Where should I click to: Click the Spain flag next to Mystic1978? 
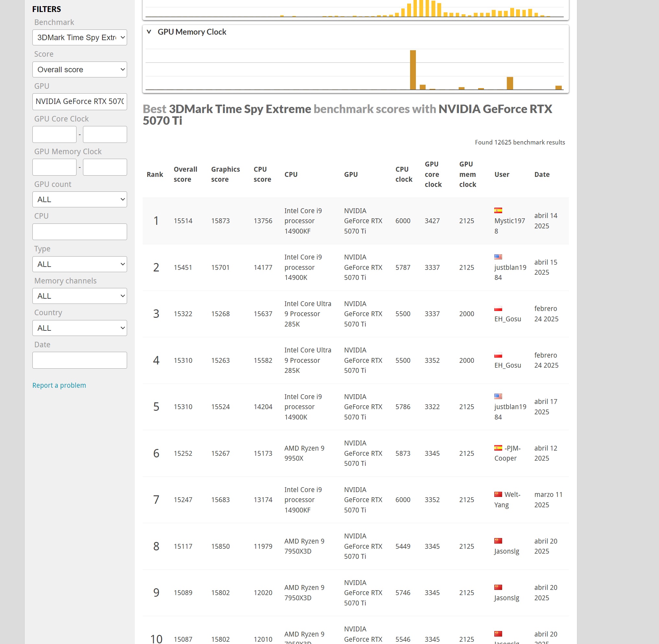(x=498, y=210)
